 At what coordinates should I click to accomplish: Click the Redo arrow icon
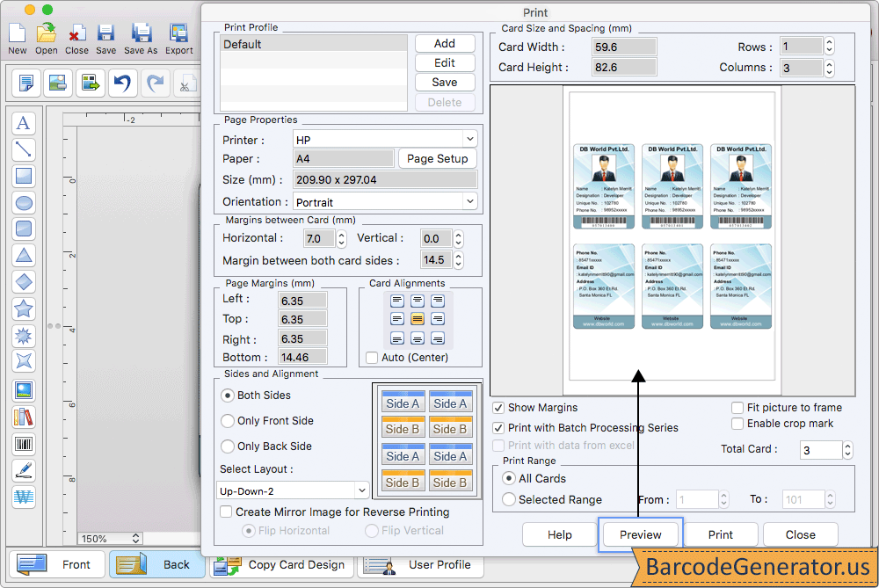pyautogui.click(x=155, y=83)
